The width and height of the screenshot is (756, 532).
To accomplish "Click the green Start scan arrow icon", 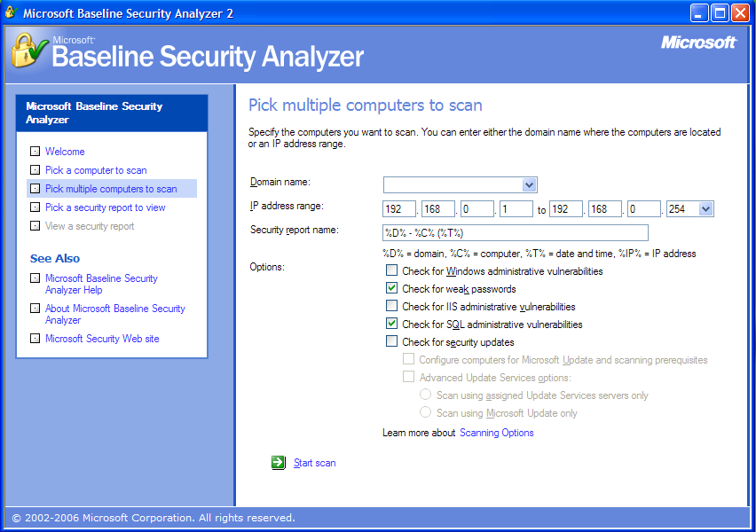I will tap(279, 463).
